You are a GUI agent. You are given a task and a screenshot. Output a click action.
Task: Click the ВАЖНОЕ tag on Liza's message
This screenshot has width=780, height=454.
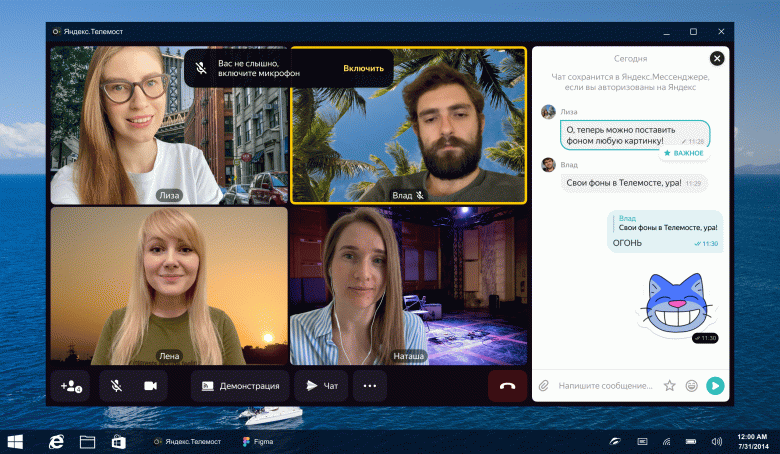[x=684, y=153]
